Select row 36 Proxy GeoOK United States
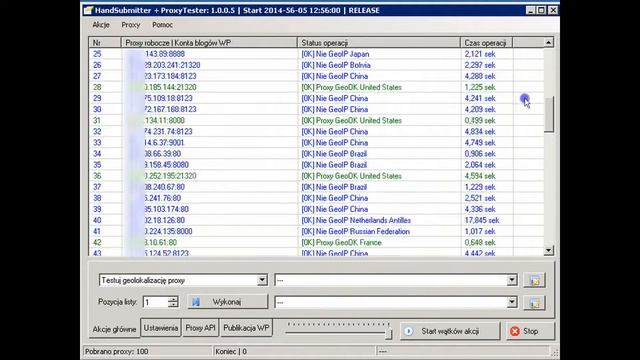 316,176
